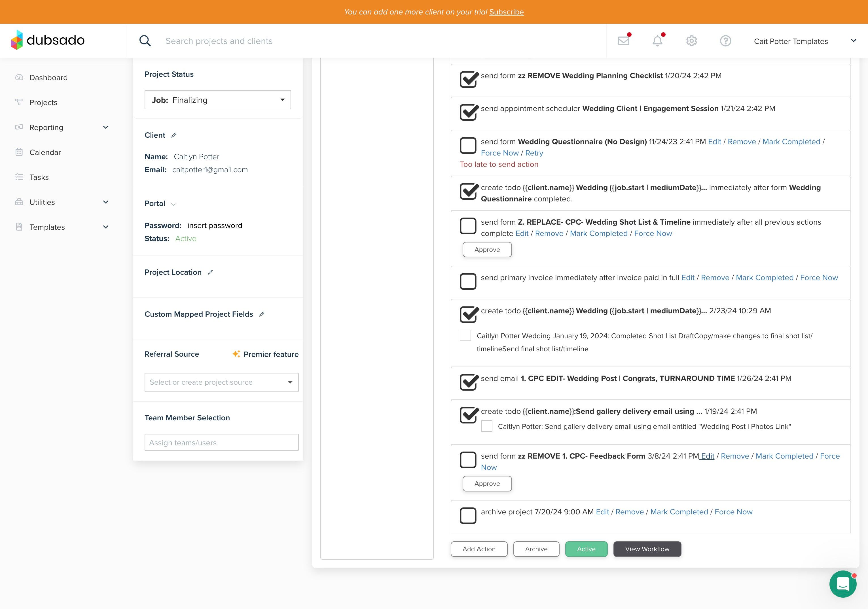868x609 pixels.
Task: Check the gallery delivery email todo checkbox
Action: [486, 426]
